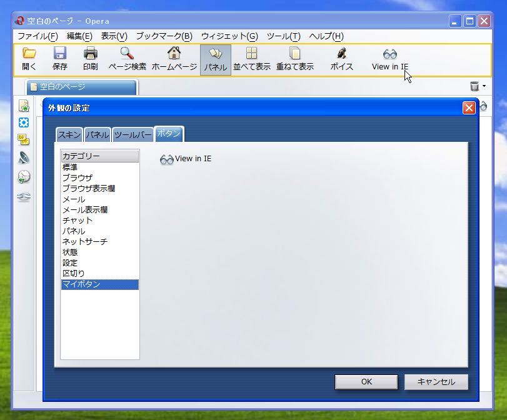The height and width of the screenshot is (420, 507).
Task: Select メール表示欄 category
Action: coord(100,210)
